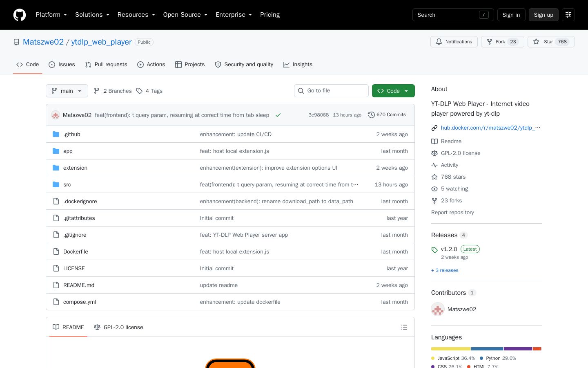588x368 pixels.
Task: Open the green Code clone dropdown
Action: point(393,91)
